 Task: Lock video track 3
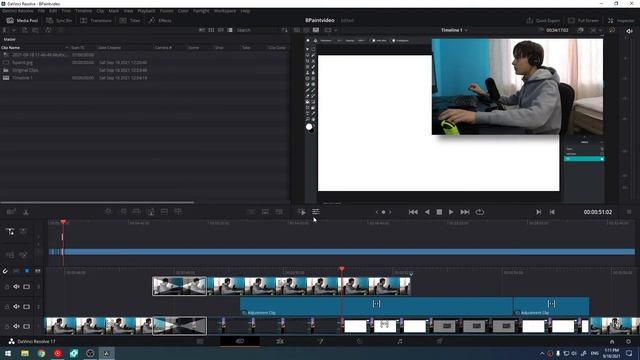(7, 287)
